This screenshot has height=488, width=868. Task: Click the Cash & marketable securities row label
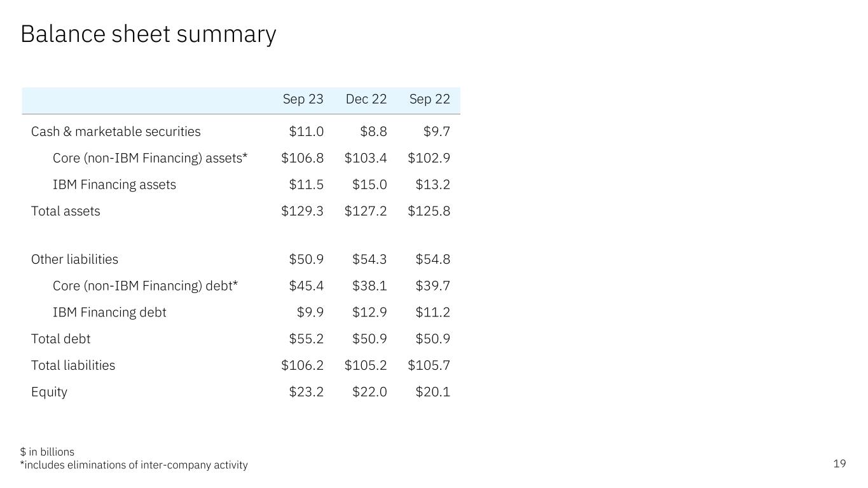point(116,132)
